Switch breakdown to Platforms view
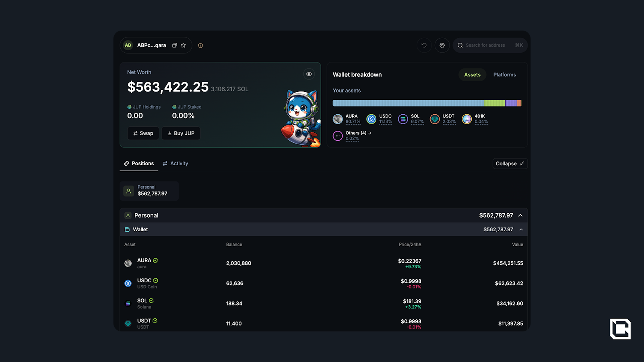Viewport: 644px width, 362px height. pos(504,75)
